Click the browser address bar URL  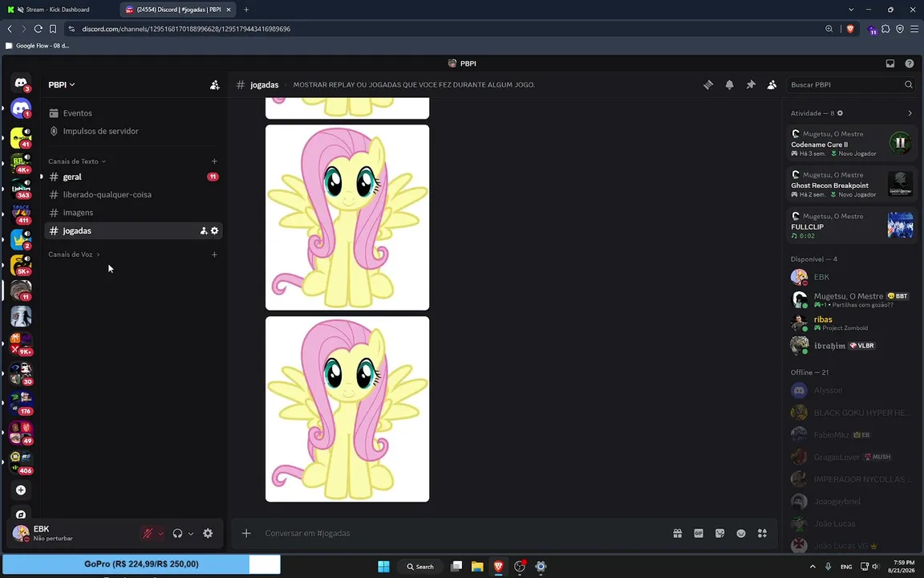tap(186, 29)
